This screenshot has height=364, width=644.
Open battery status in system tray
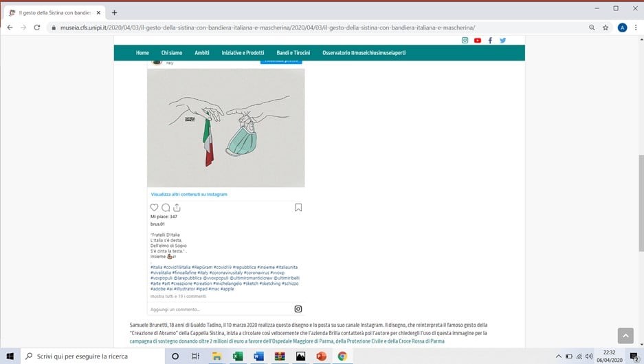569,356
